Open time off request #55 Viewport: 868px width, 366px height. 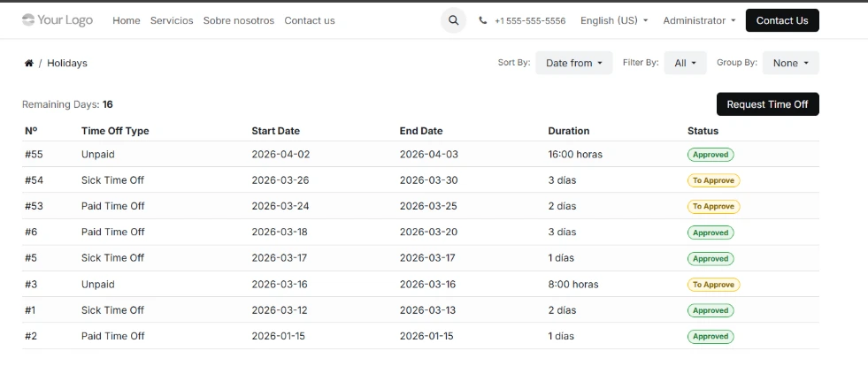coord(34,154)
